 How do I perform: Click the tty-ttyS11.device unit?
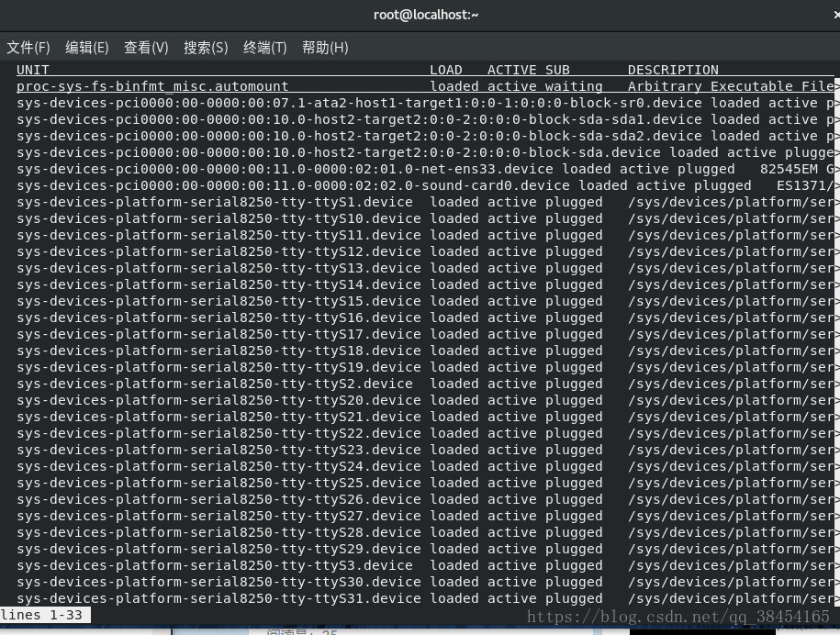pos(218,235)
